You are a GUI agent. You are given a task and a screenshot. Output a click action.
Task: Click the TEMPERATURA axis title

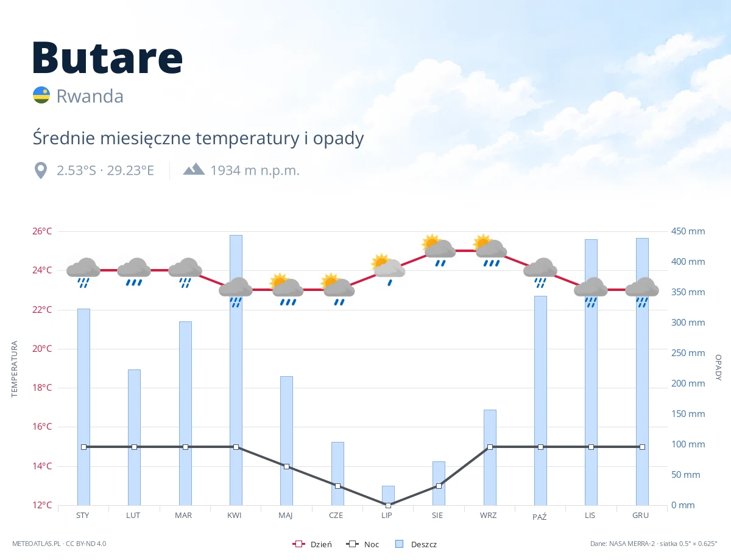[x=15, y=369]
